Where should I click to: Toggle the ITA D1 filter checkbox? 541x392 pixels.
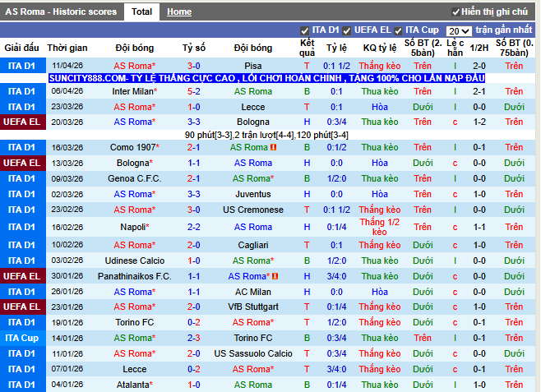(305, 30)
